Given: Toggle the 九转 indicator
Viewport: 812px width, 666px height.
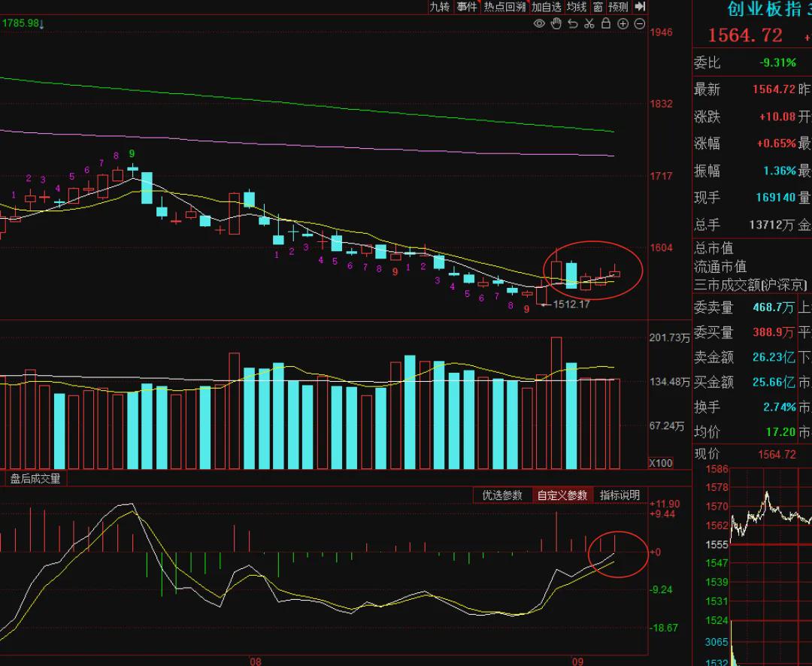Looking at the screenshot, I should [x=440, y=7].
